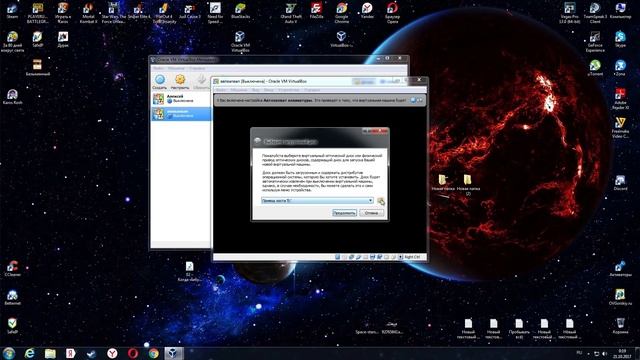Viewport: 640px width, 360px height.
Task: Open Vegas Pro 13.0 desktop shortcut
Action: 569,12
